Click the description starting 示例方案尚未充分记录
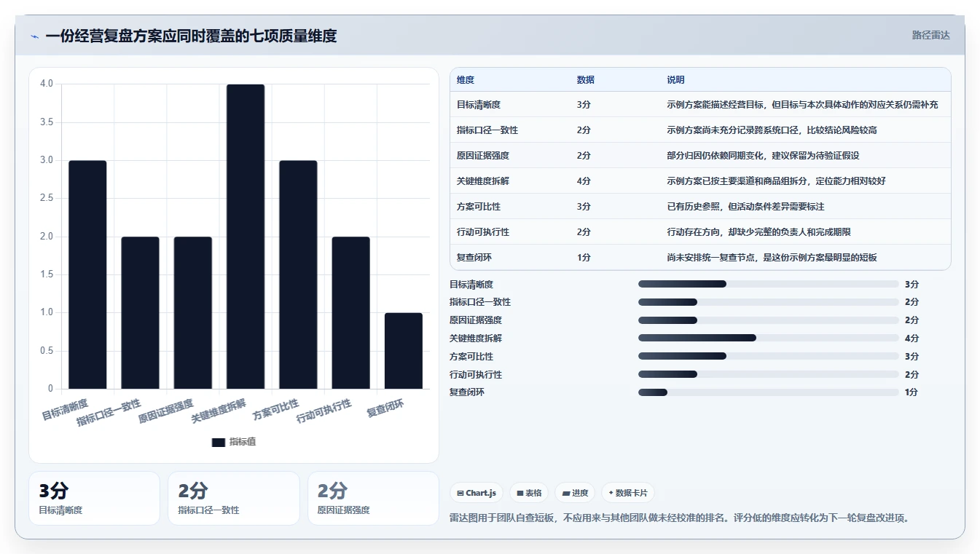The height and width of the screenshot is (554, 980). 772,130
